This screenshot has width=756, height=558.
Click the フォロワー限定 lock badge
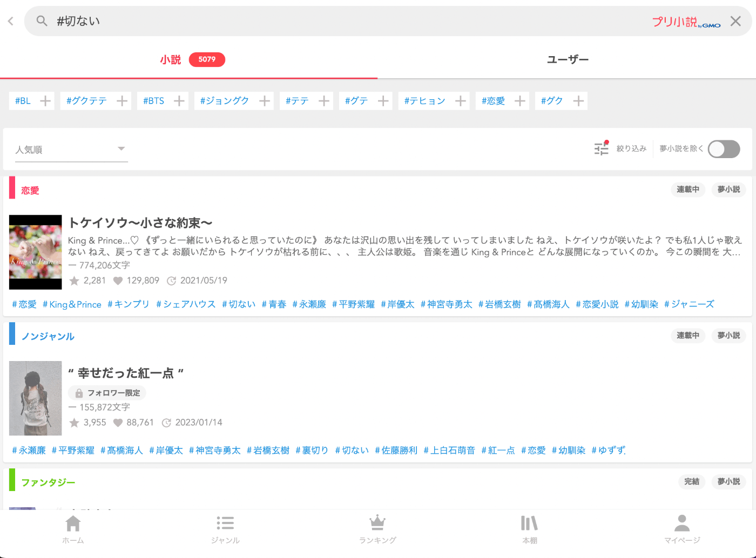[107, 393]
